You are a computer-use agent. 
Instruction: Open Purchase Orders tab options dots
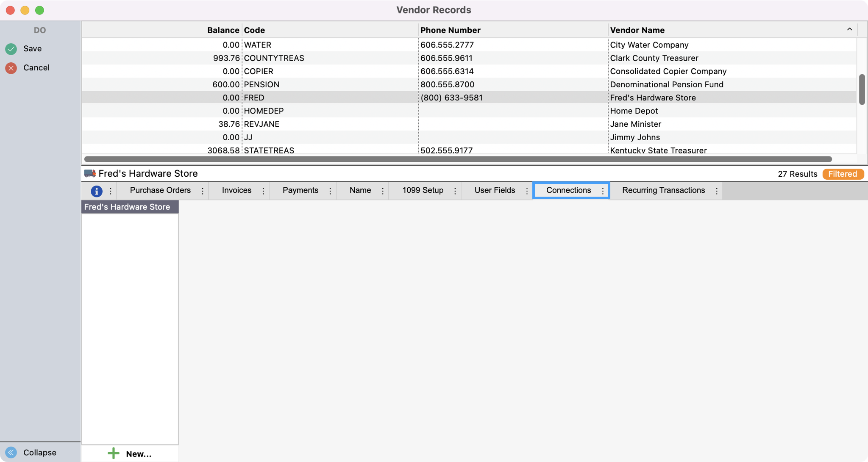(203, 191)
